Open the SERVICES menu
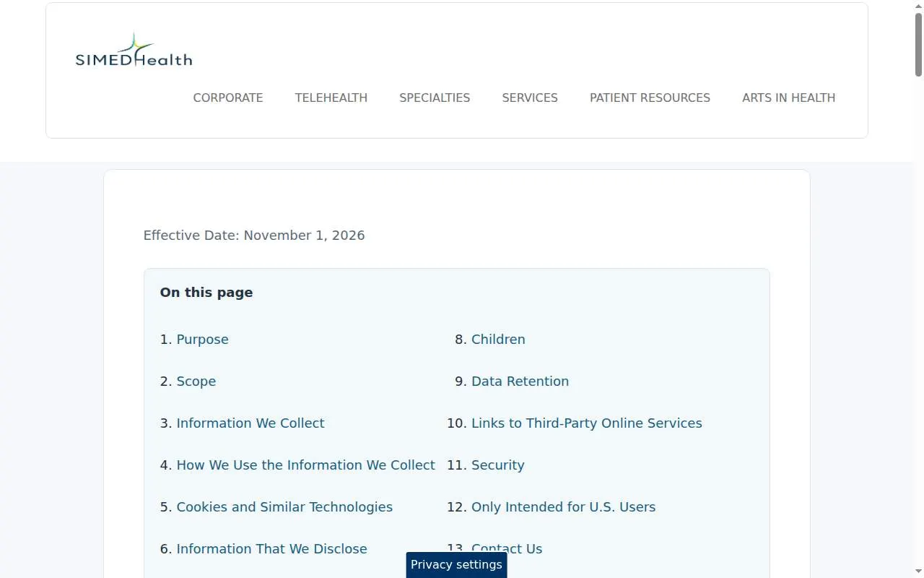The height and width of the screenshot is (578, 924). pyautogui.click(x=530, y=98)
